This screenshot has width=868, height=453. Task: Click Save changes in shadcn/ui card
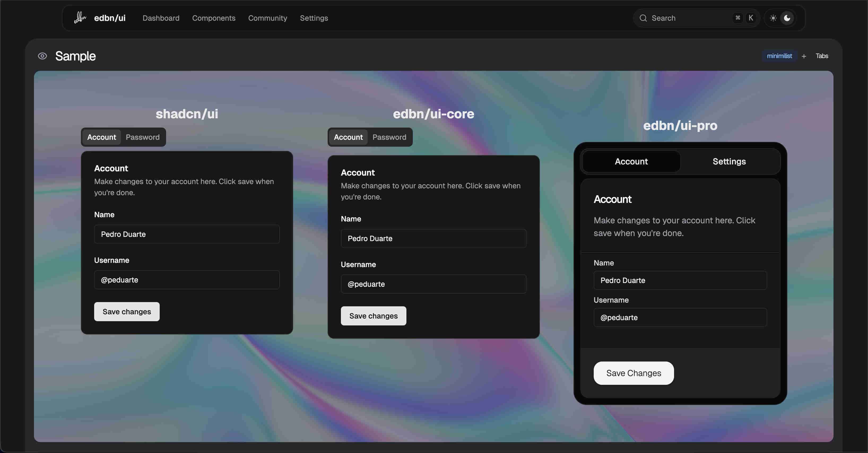[127, 312]
